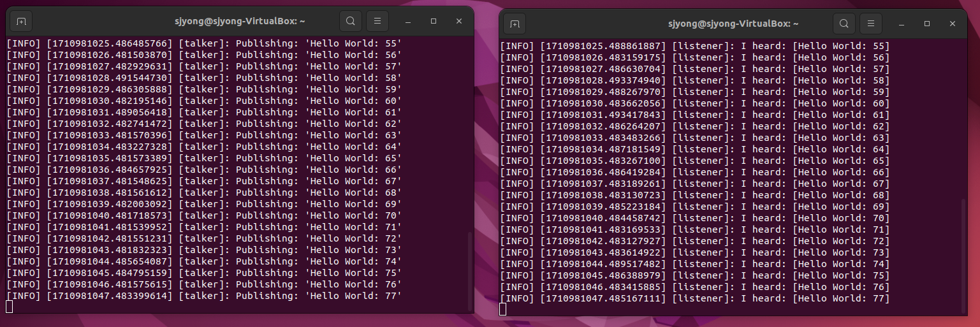980x327 pixels.
Task: Click the listener window title bar text
Action: point(733,24)
